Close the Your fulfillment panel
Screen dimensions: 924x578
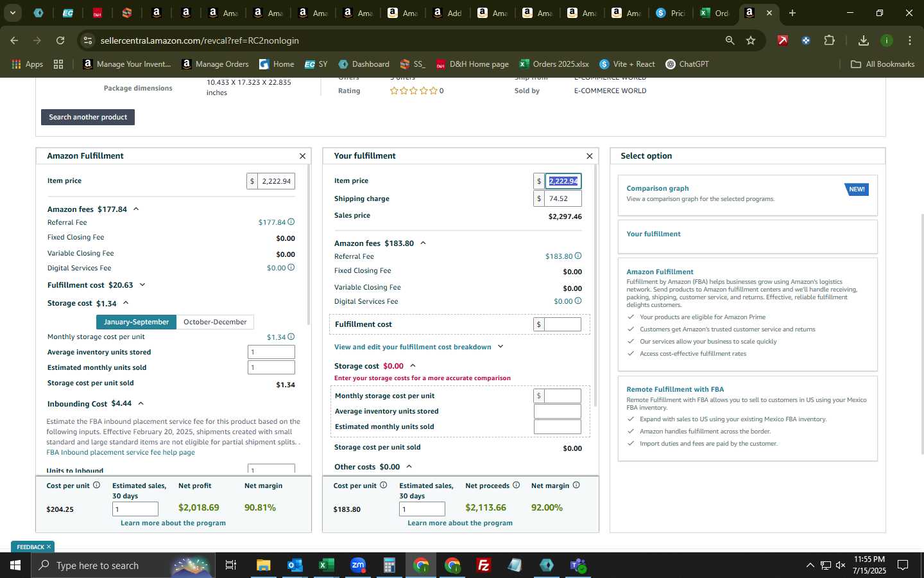(589, 156)
